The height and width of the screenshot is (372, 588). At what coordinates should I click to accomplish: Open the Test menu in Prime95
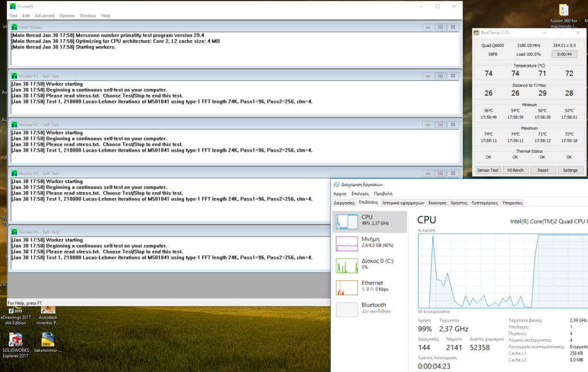coord(13,15)
